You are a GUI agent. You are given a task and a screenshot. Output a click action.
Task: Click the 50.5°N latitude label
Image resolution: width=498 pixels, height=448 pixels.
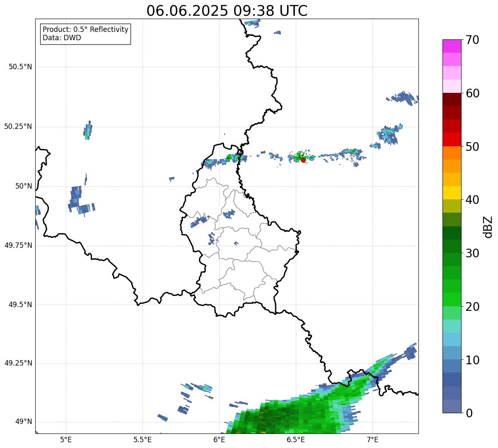pyautogui.click(x=20, y=67)
